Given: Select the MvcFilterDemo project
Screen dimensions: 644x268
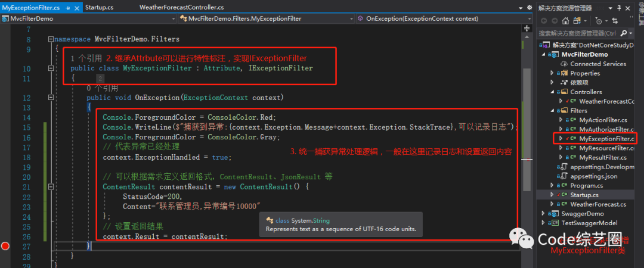Looking at the screenshot, I should [585, 55].
